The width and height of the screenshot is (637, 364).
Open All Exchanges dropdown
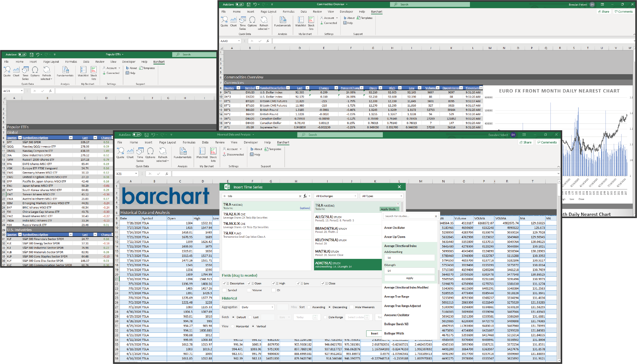[336, 196]
